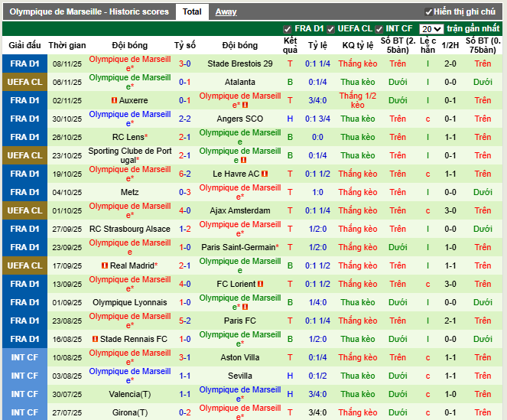Click INT CF league cell dated 10/08/25
Image resolution: width=507 pixels, height=420 pixels.
25,357
